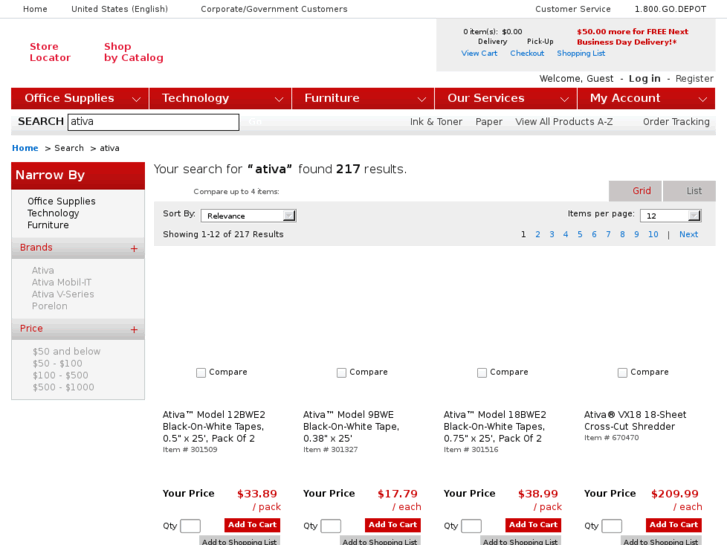Go to results page 2
The height and width of the screenshot is (545, 727).
[538, 234]
